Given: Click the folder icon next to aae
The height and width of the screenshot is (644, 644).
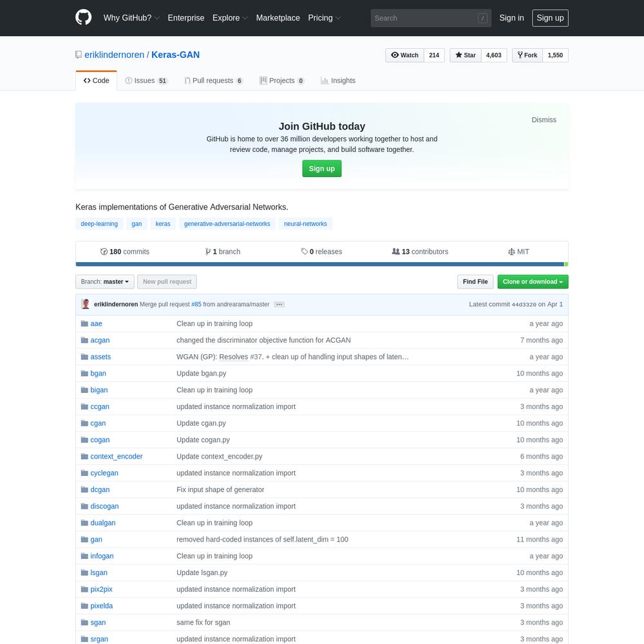Looking at the screenshot, I should click(x=84, y=324).
